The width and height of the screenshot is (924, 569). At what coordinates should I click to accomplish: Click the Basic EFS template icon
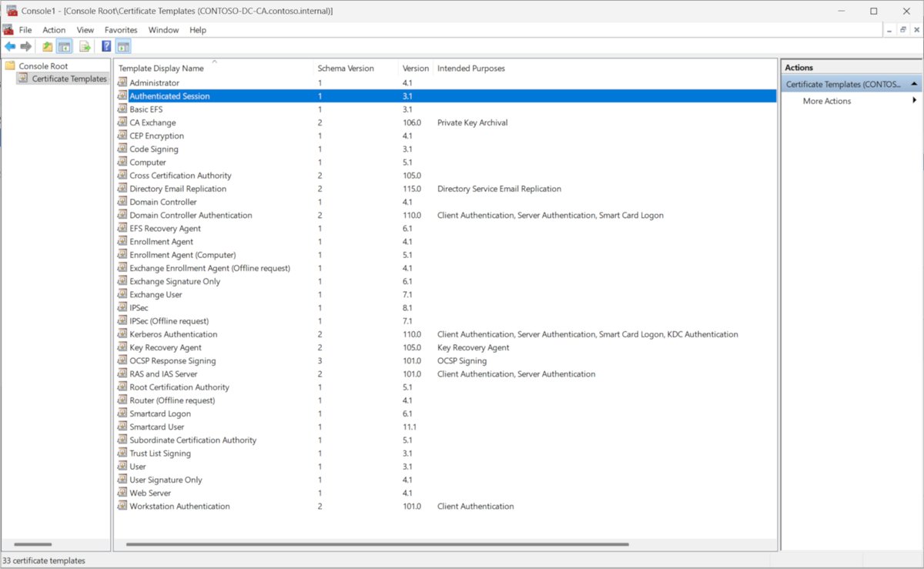122,109
